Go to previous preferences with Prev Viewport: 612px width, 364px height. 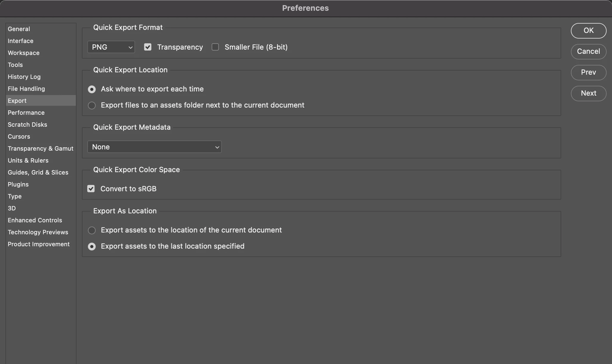588,72
